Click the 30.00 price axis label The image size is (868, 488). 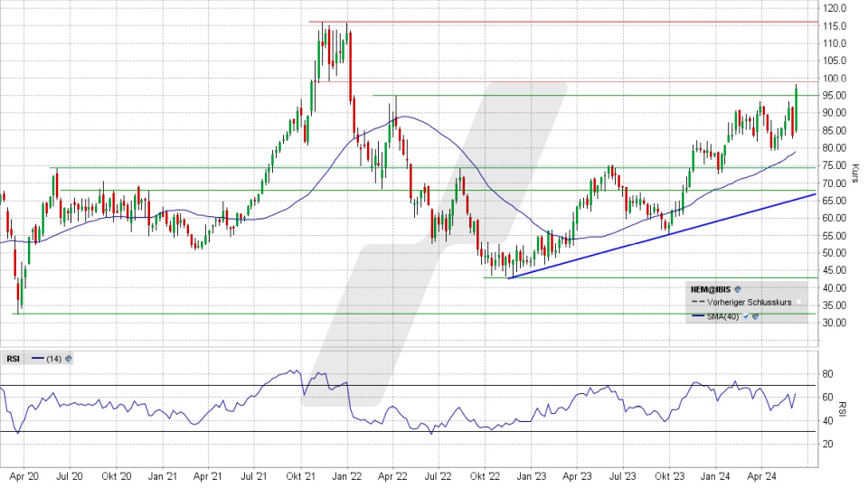coord(835,323)
